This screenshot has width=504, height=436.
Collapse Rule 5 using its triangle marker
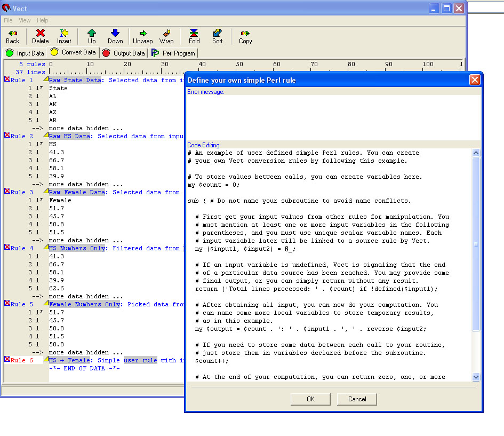46,303
